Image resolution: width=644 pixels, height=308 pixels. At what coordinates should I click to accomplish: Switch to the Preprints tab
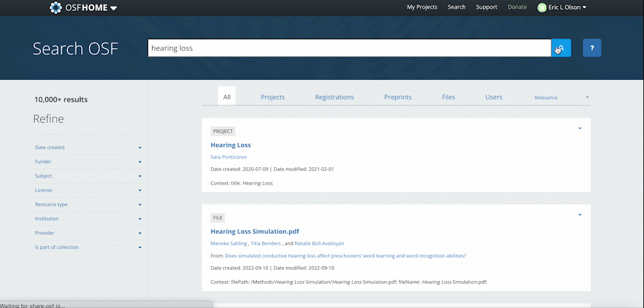tap(397, 97)
